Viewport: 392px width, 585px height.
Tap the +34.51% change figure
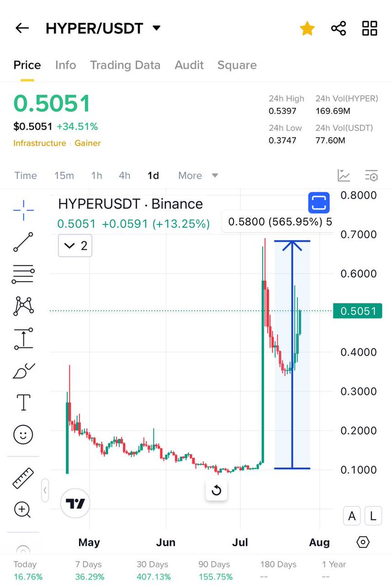pyautogui.click(x=77, y=126)
